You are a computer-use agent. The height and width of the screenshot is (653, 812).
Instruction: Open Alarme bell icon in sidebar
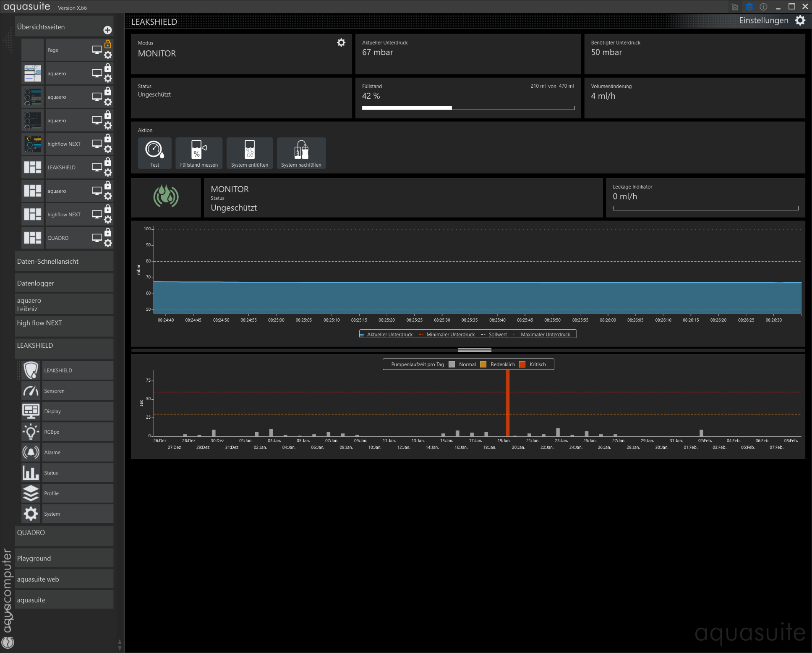click(x=31, y=452)
